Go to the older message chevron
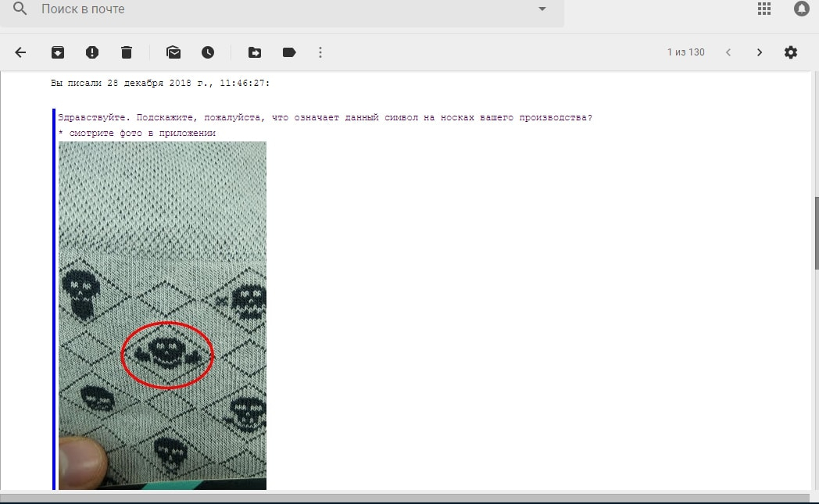This screenshot has height=504, width=819. [760, 52]
